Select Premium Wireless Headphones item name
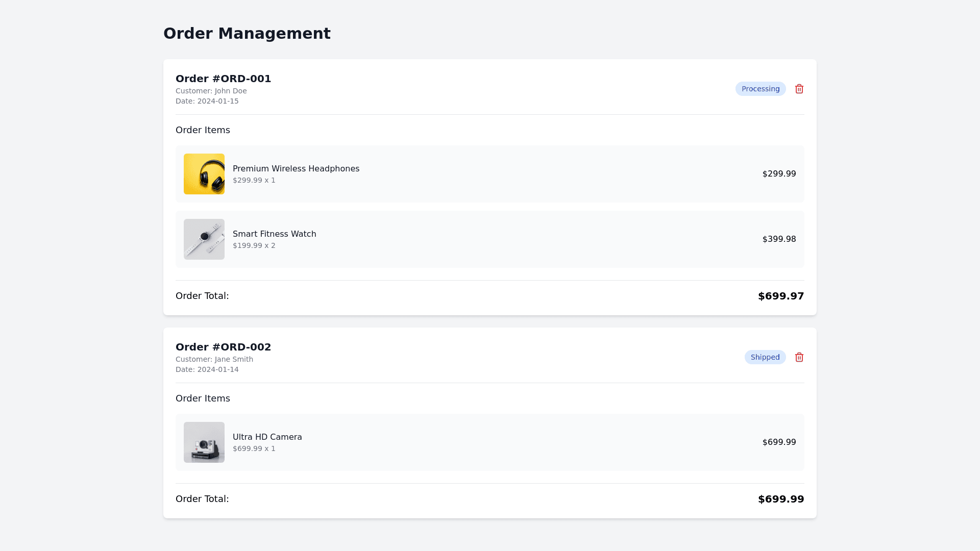980x551 pixels. (296, 169)
